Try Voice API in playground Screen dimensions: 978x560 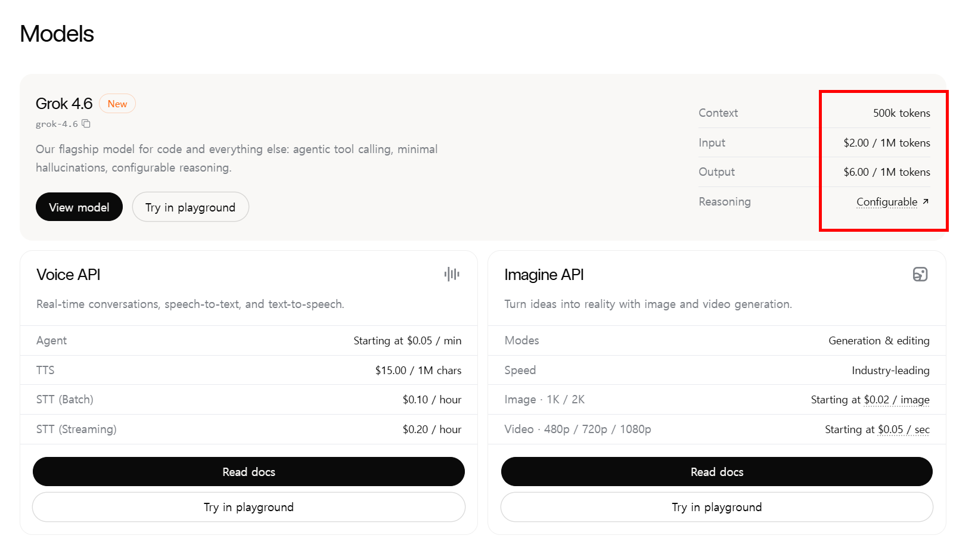(249, 507)
